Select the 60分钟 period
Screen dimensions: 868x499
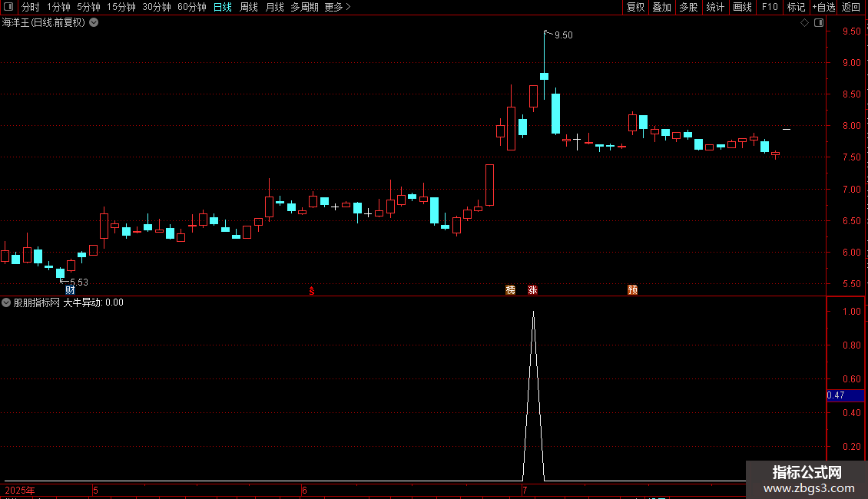(192, 7)
